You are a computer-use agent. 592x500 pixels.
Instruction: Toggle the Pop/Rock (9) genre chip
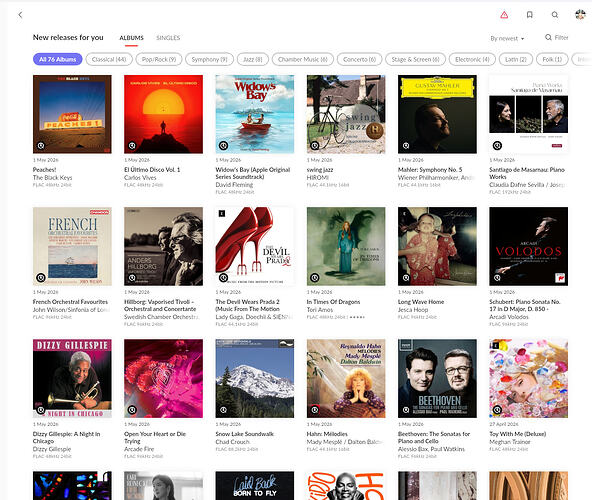click(x=159, y=59)
